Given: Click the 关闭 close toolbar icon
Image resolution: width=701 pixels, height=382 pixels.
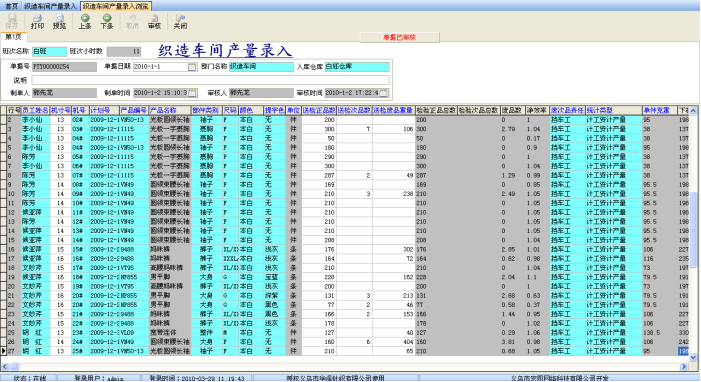Looking at the screenshot, I should 180,21.
